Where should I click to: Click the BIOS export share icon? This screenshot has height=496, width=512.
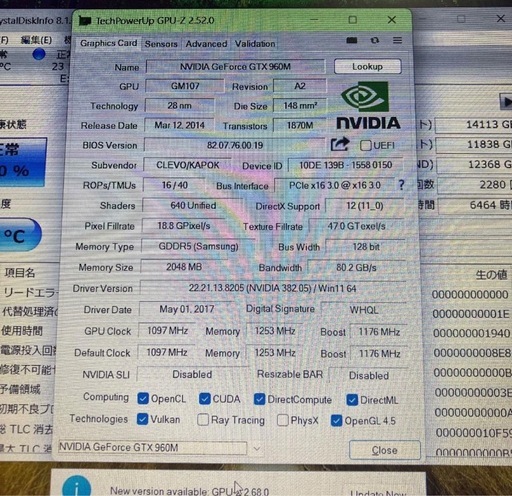[x=340, y=144]
